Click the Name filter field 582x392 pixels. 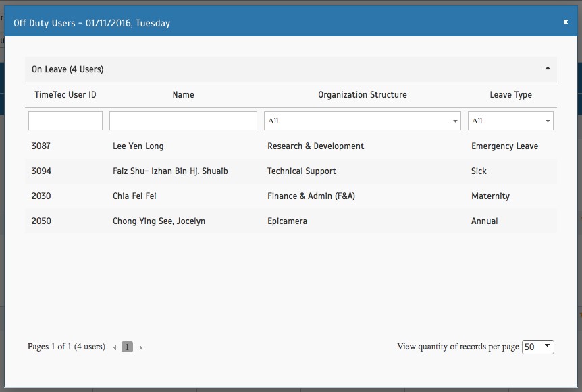coord(183,121)
